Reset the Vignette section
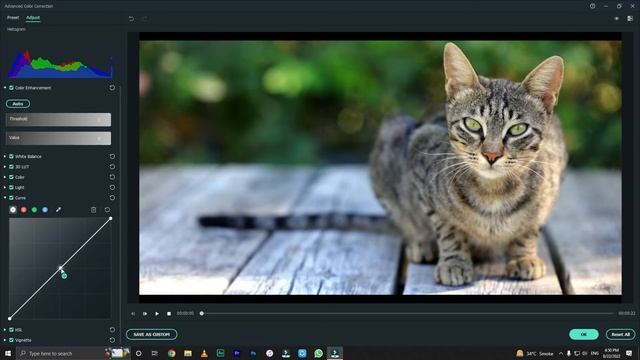Screen dimensions: 640x360 pyautogui.click(x=112, y=340)
